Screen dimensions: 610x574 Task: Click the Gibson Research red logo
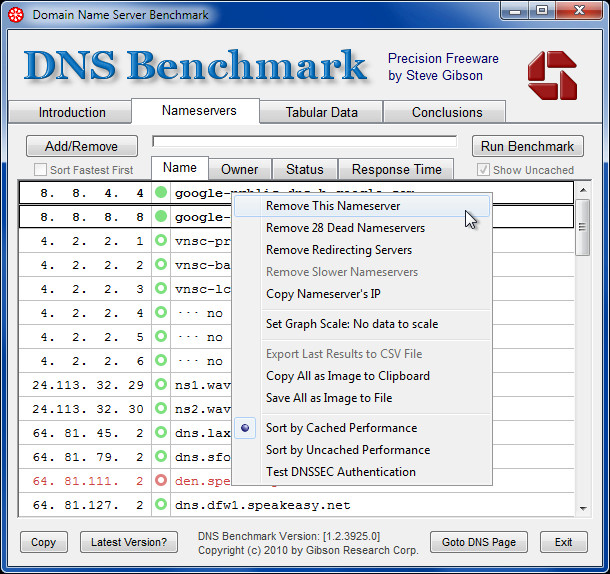(x=552, y=75)
